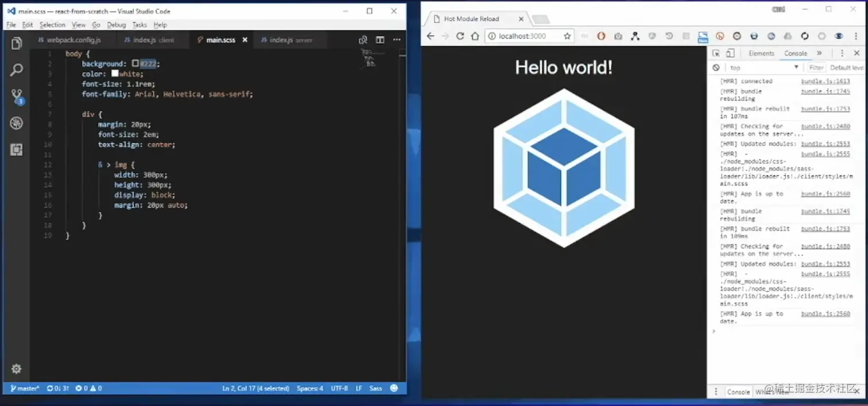Click the localhost:3000 address bar
868x406 pixels.
point(529,36)
